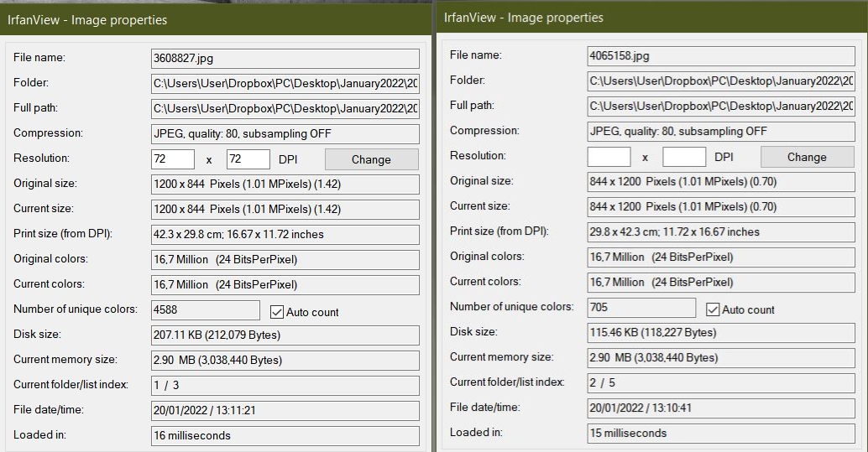Click unique colors field showing 705

click(x=641, y=308)
